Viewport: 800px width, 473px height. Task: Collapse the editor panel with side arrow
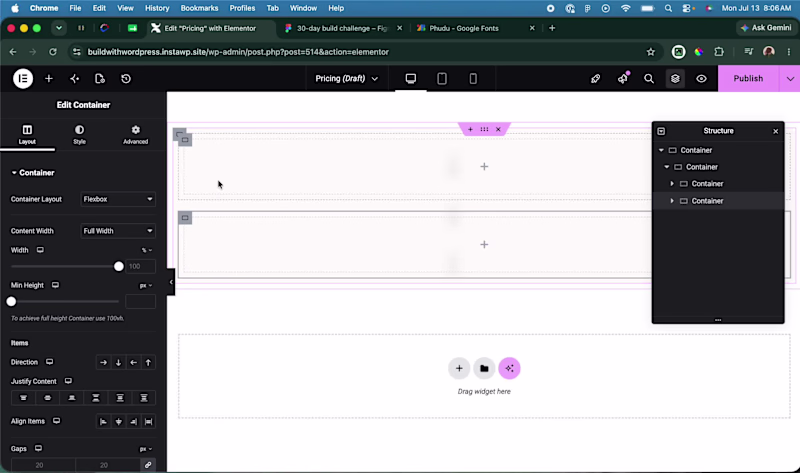(171, 282)
